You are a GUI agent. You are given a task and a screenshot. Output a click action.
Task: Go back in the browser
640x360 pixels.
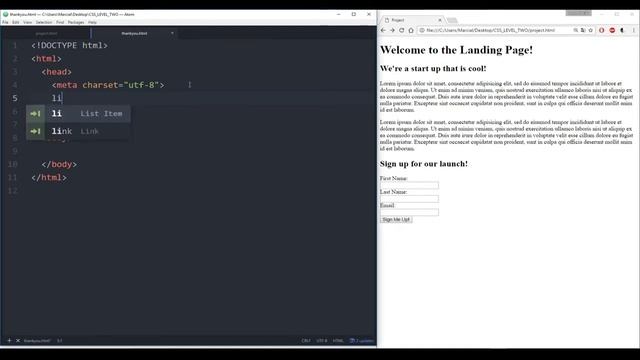click(383, 30)
